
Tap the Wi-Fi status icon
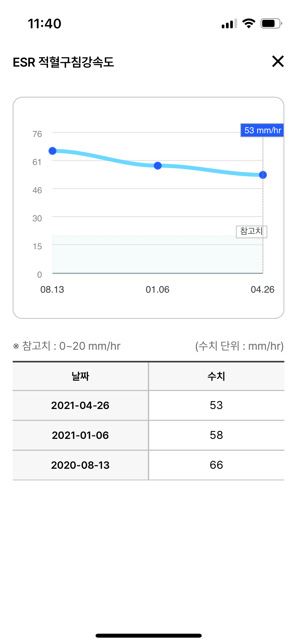(249, 24)
